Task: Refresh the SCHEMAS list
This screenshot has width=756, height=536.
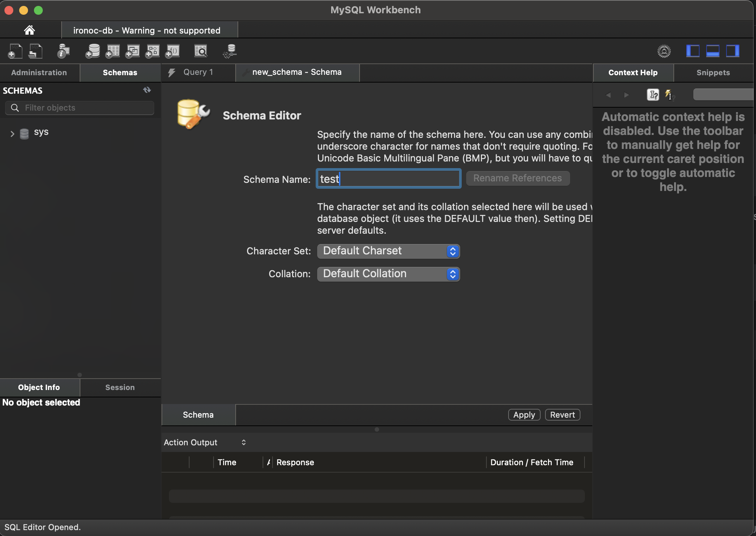Action: point(147,90)
